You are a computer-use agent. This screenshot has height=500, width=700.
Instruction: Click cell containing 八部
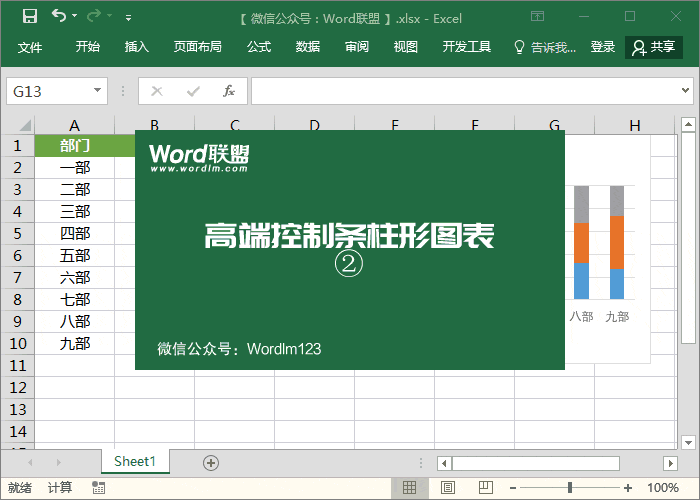tap(75, 321)
